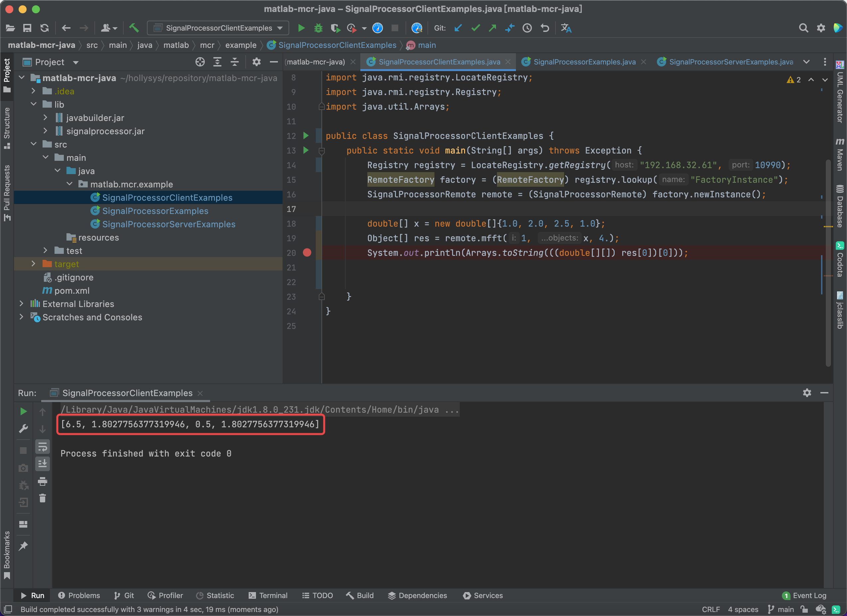The height and width of the screenshot is (616, 847).
Task: Switch to SignalProcessorServerExamples.java tab
Action: coord(726,62)
